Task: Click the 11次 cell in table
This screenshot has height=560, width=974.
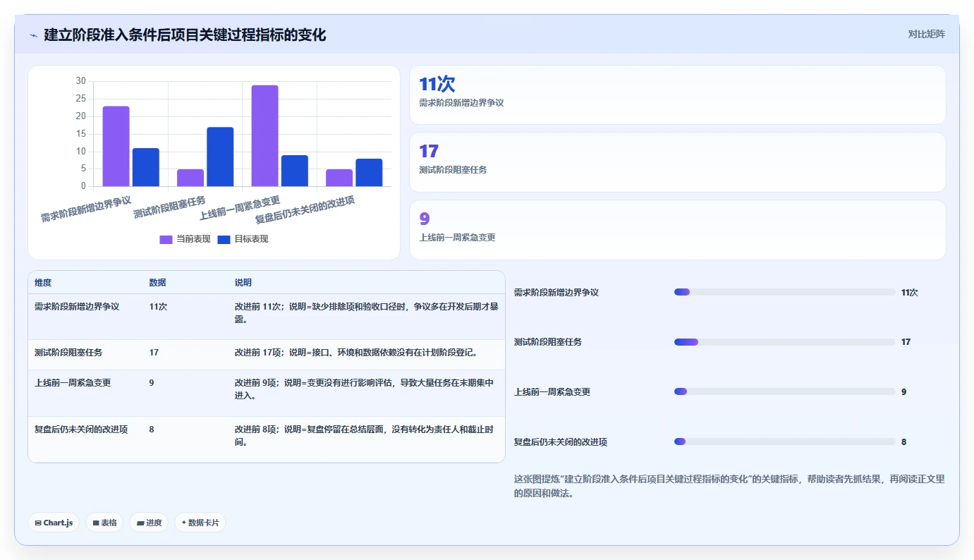Action: [x=158, y=307]
